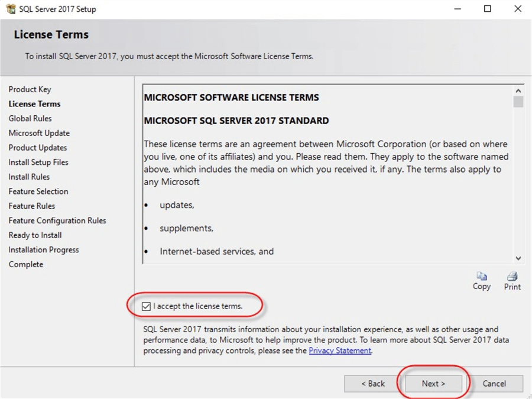Uncheck the 'I accept the license terms' checkbox
532x399 pixels.
click(147, 306)
